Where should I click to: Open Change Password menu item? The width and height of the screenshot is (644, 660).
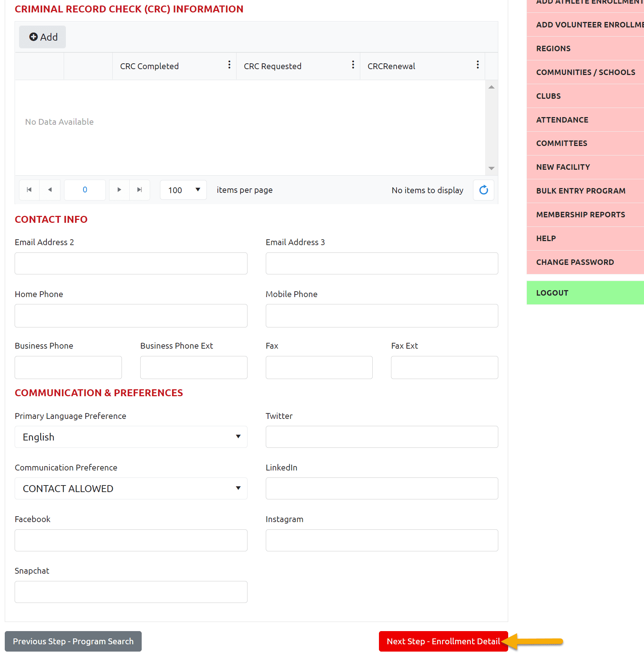[x=585, y=262]
